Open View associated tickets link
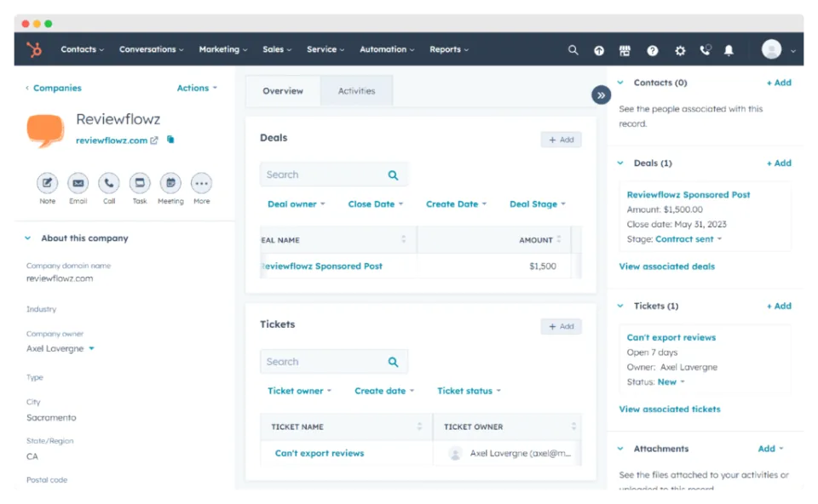The height and width of the screenshot is (504, 818). 670,409
